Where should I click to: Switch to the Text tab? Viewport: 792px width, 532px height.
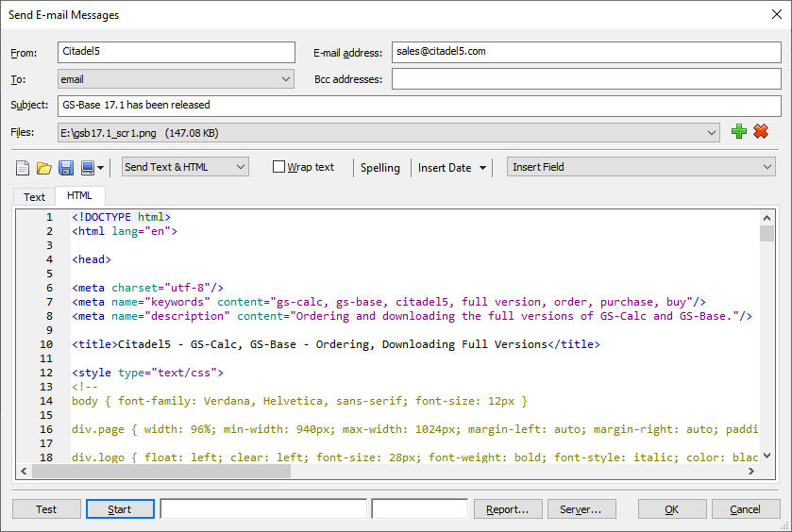34,197
